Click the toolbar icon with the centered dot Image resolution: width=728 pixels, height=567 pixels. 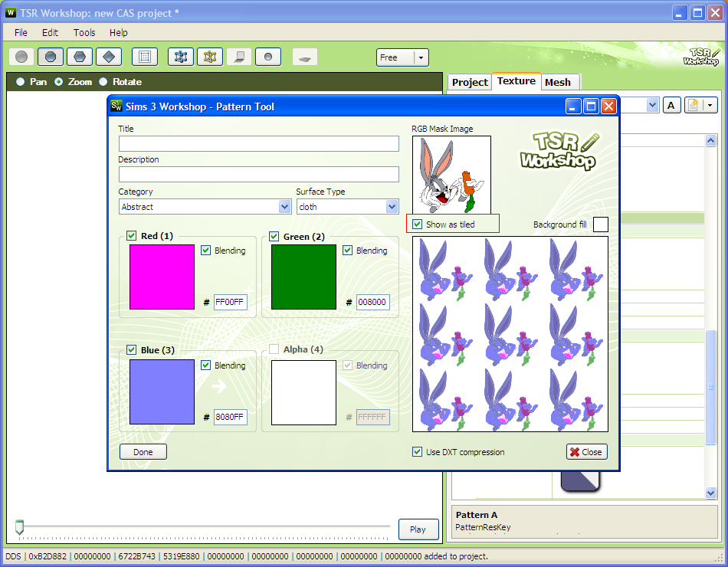(x=268, y=57)
